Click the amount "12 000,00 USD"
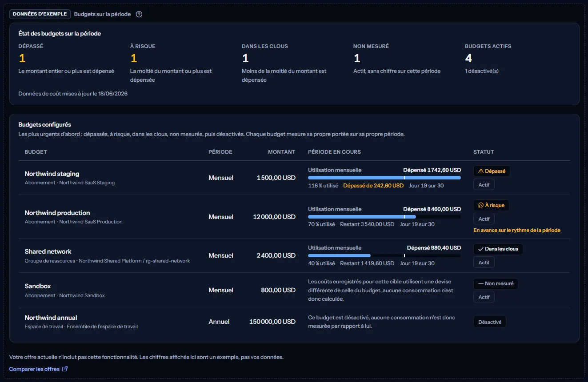This screenshot has height=382, width=588. pos(274,217)
